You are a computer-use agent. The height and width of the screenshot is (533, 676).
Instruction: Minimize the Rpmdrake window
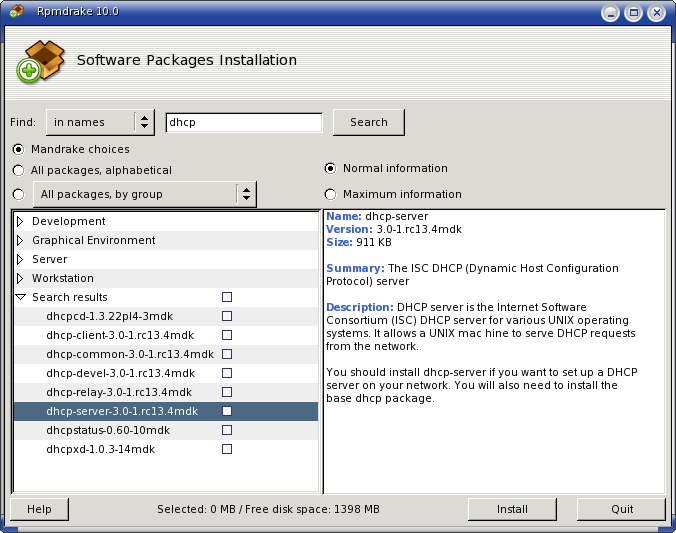610,13
